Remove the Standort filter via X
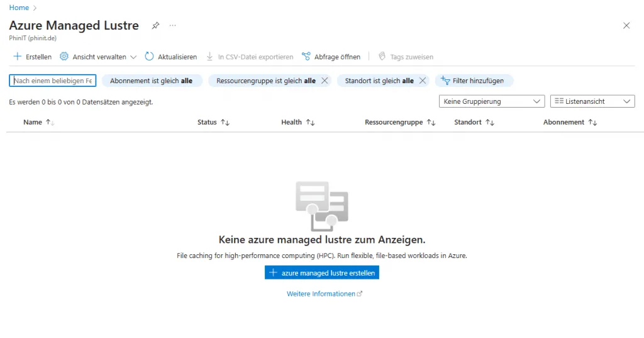644x338 pixels. tap(423, 81)
